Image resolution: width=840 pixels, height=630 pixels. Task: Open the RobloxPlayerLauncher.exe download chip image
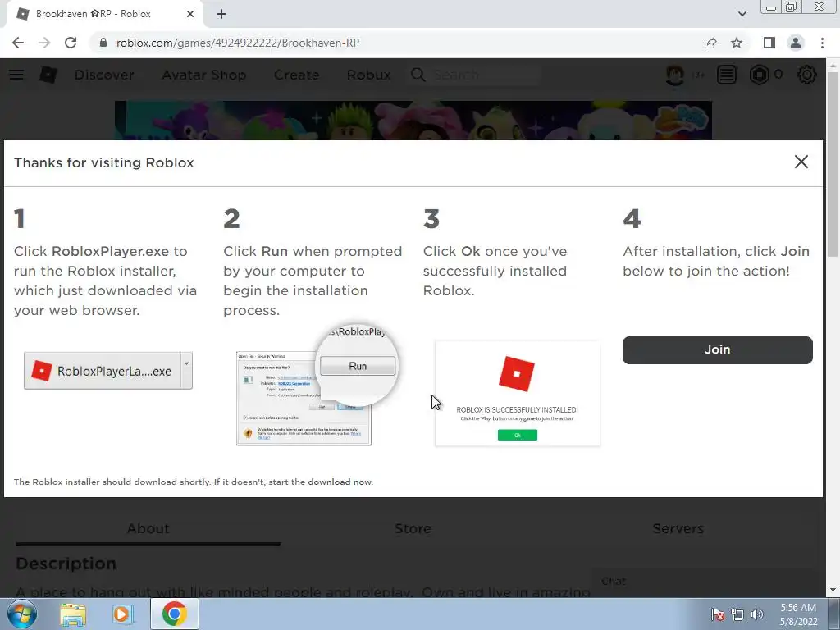(108, 371)
